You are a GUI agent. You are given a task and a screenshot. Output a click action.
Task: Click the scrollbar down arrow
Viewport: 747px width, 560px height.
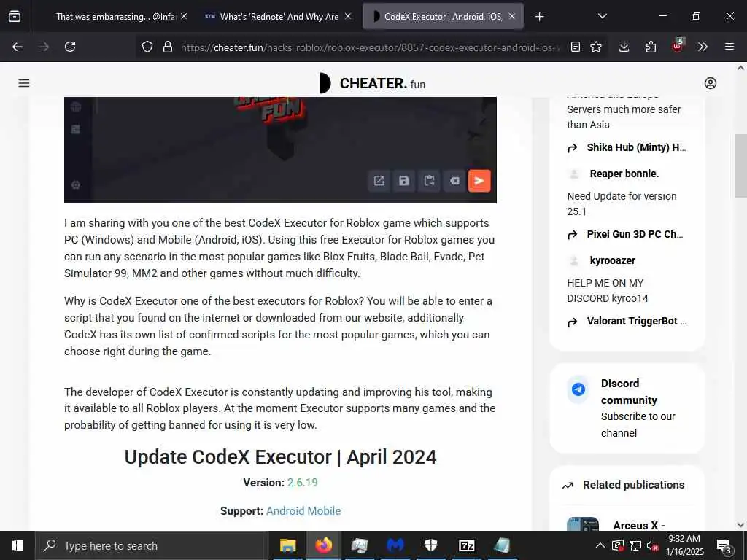740,525
